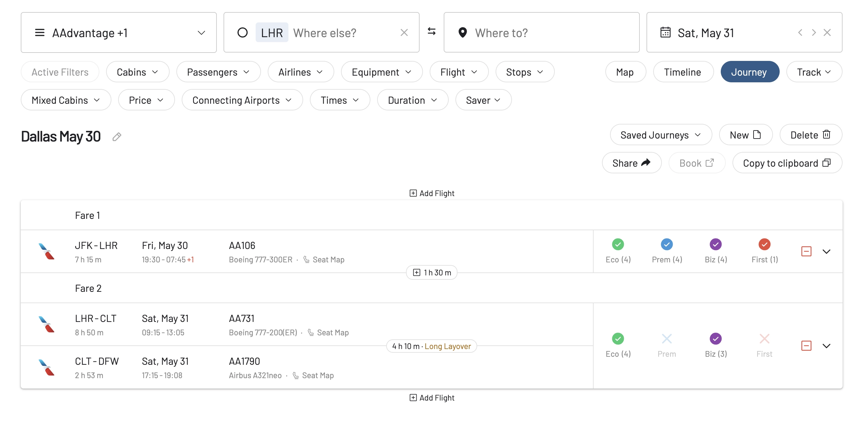Clear the LHR origin field
Screen dimensions: 868x425
pyautogui.click(x=404, y=33)
